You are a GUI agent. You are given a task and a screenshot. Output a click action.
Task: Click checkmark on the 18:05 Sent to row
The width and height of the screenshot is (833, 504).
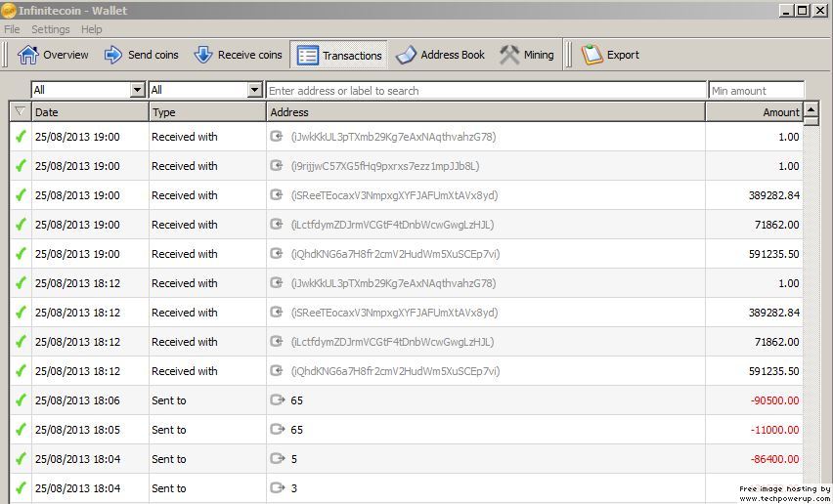[x=21, y=430]
